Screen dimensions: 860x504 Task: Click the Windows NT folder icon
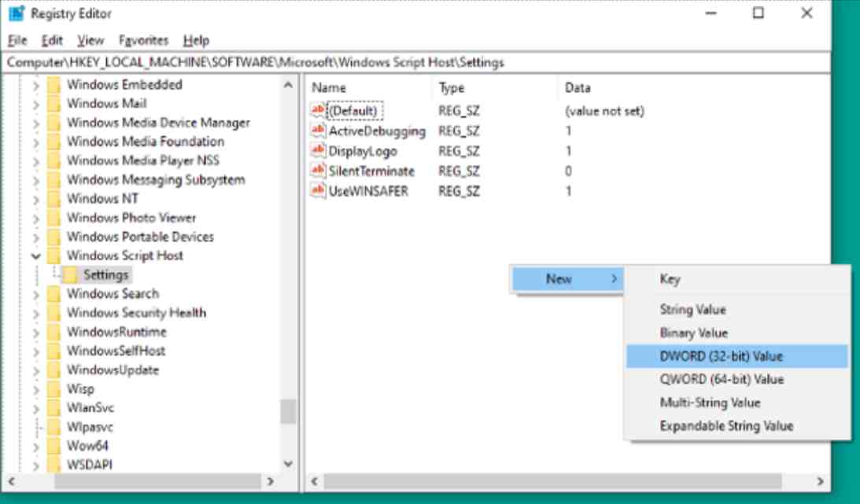54,199
